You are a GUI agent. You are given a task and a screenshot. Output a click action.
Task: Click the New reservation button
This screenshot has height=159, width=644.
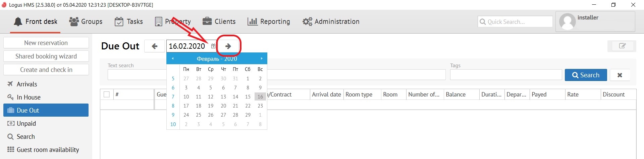(46, 43)
